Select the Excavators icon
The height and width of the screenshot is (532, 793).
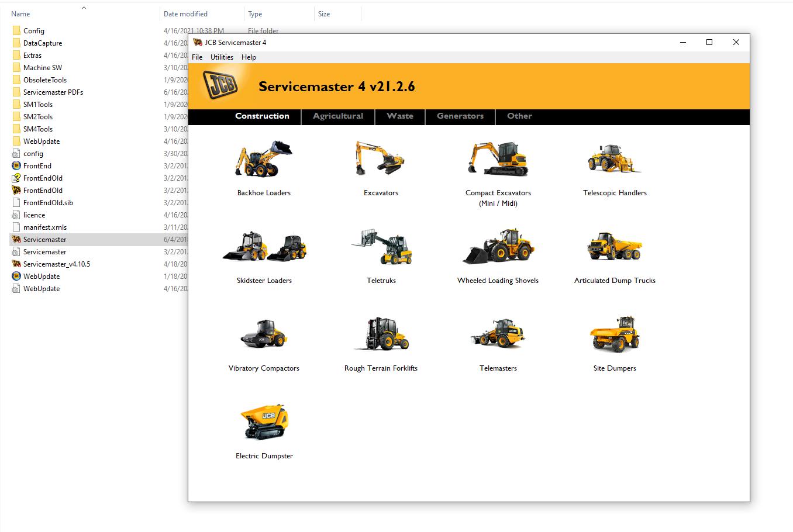point(381,158)
